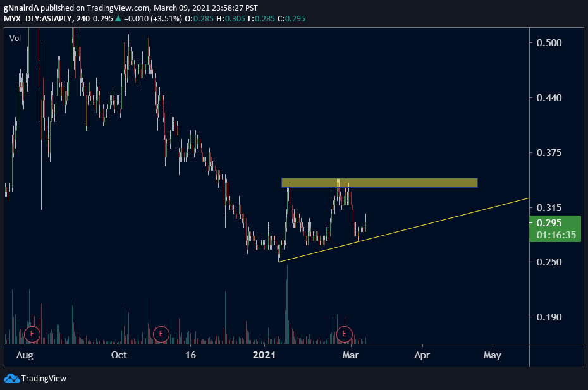588x390 pixels.
Task: Click the open value O:0.285
Action: [199, 19]
